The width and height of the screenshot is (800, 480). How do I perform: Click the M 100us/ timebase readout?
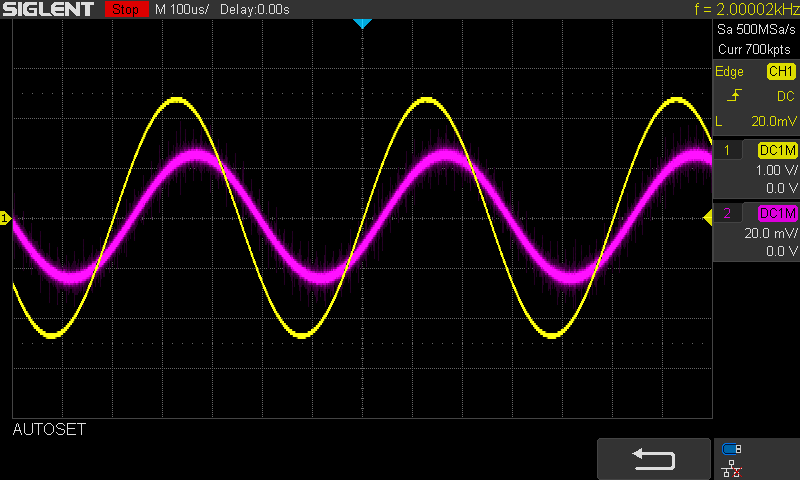pyautogui.click(x=182, y=9)
